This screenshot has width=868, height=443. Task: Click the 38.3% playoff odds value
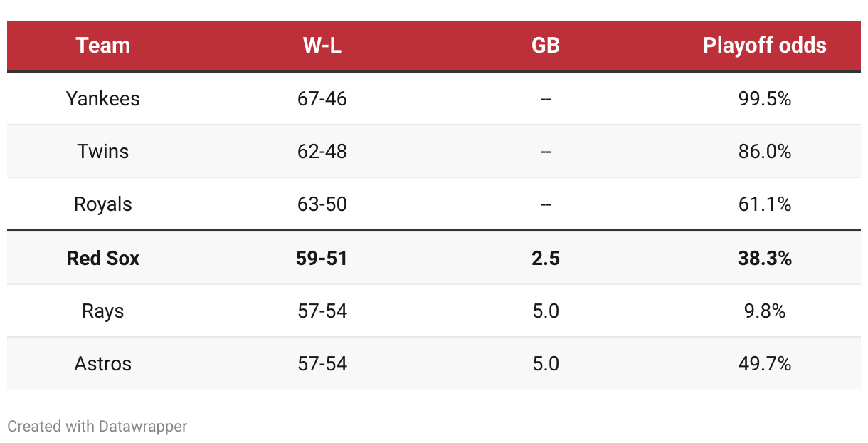(x=765, y=258)
